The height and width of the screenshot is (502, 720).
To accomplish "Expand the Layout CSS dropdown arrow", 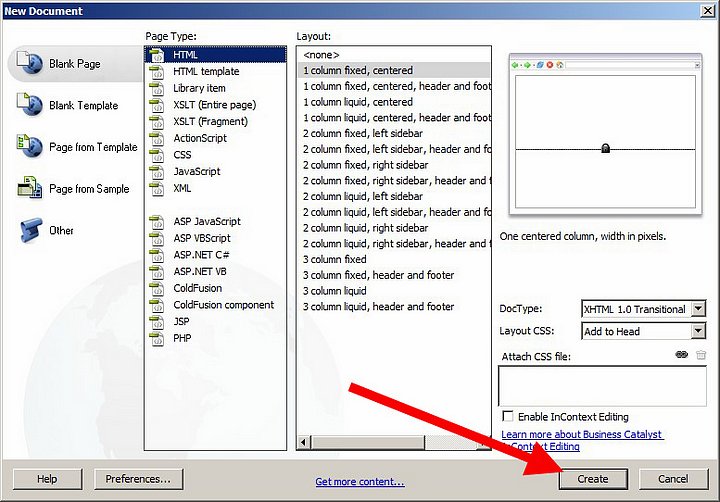I will pyautogui.click(x=698, y=331).
